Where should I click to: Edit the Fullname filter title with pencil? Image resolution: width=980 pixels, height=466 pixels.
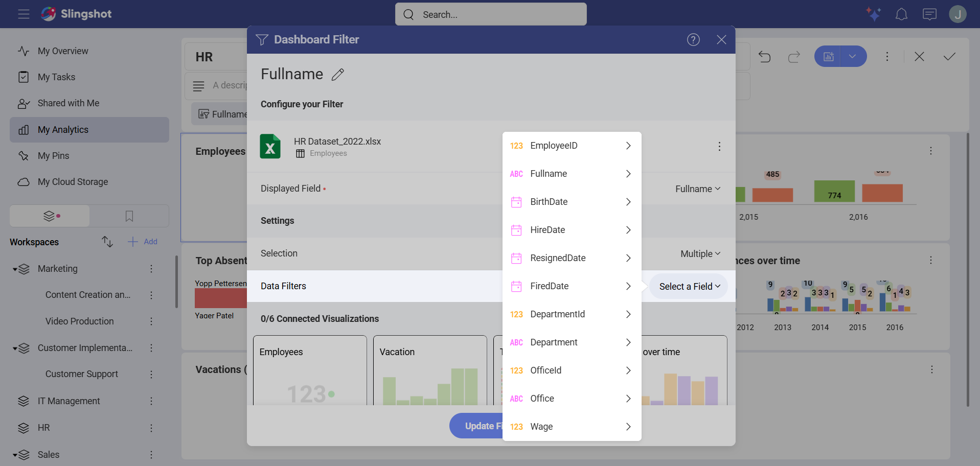coord(338,75)
